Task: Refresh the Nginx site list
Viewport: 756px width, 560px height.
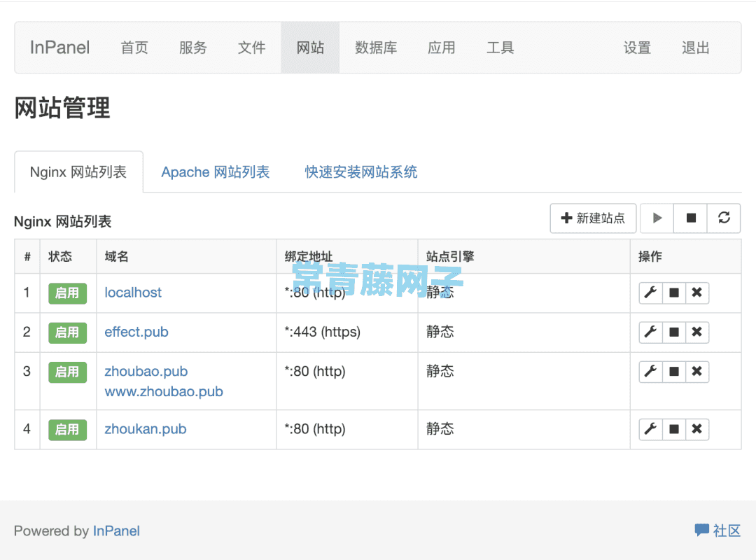Action: tap(724, 218)
